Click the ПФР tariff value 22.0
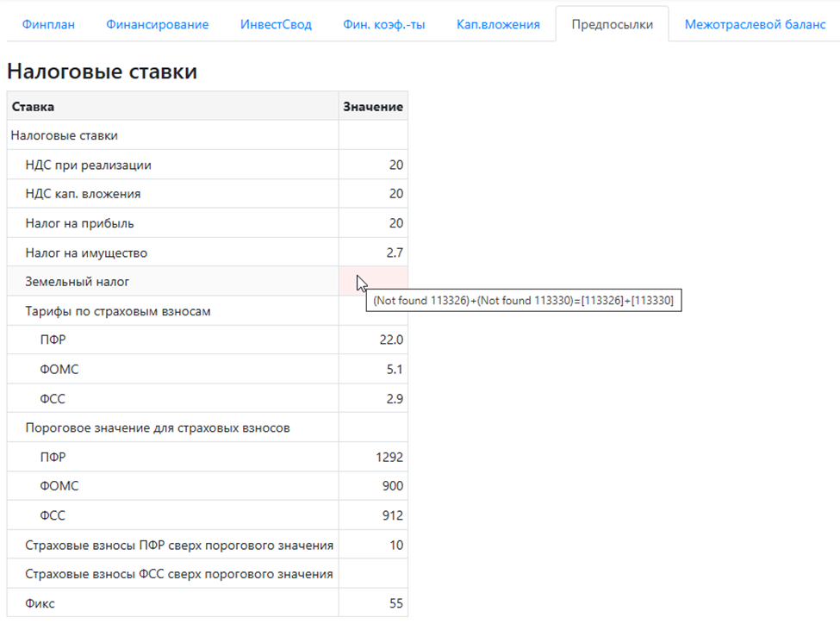Image resolution: width=840 pixels, height=630 pixels. tap(373, 340)
